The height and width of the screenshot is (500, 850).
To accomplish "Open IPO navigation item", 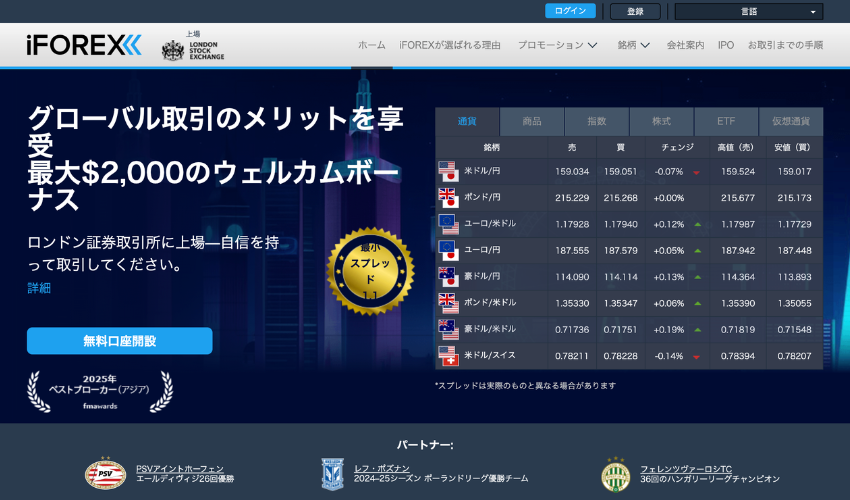I will 726,45.
